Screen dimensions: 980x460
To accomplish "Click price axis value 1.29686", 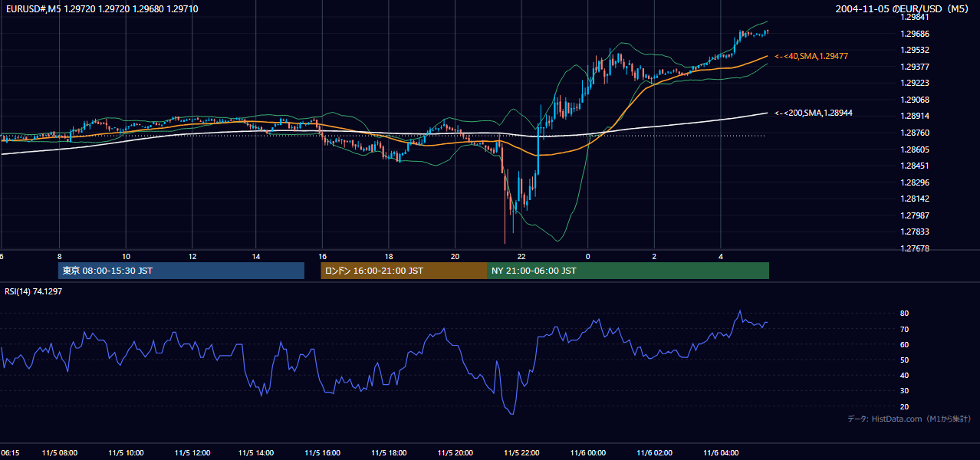I will (x=916, y=34).
